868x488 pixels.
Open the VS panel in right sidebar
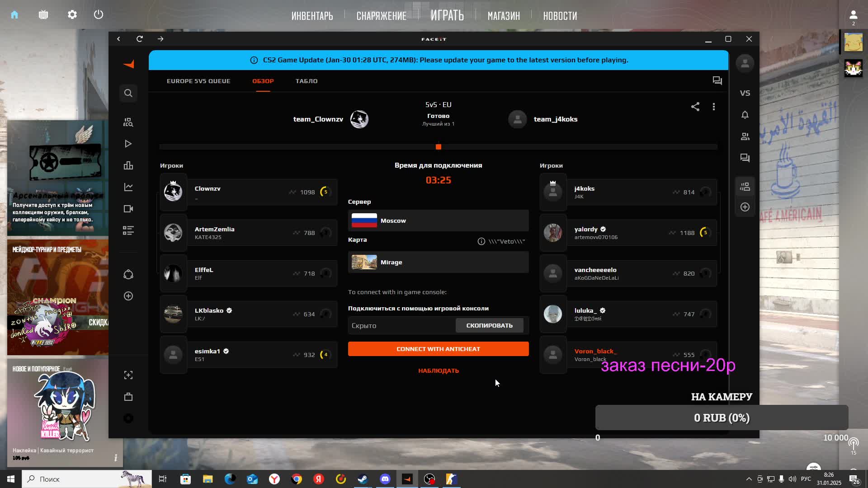(x=745, y=93)
